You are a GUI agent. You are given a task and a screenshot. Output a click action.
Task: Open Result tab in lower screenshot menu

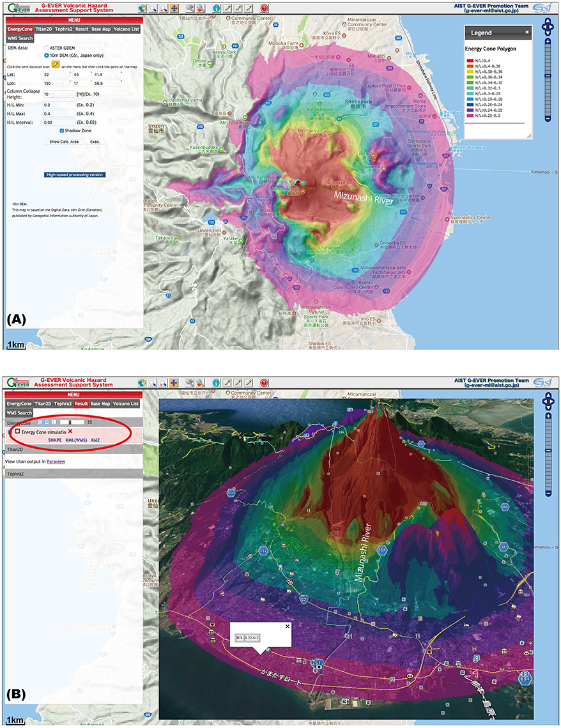(x=81, y=404)
